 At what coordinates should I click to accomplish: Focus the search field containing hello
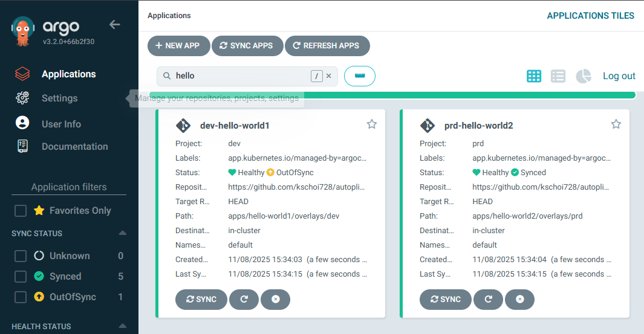tap(247, 76)
